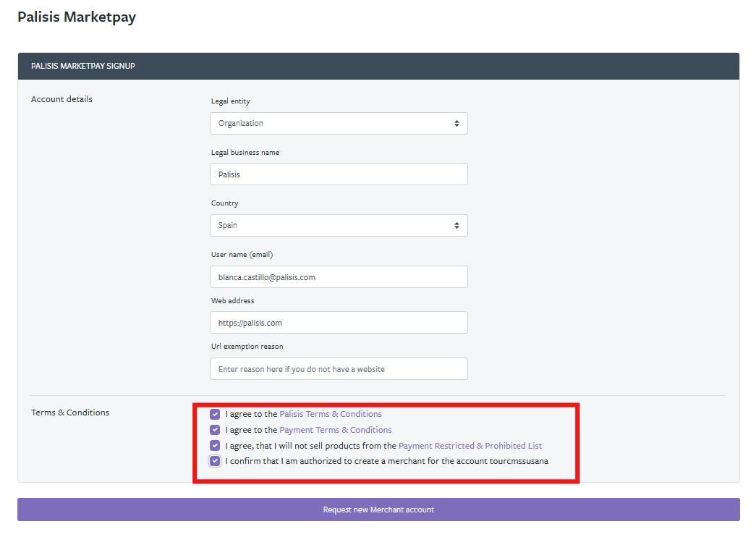Screen dimensions: 756x537
Task: Uncheck Palisis Terms & Conditions agreement checkbox
Action: click(x=215, y=414)
